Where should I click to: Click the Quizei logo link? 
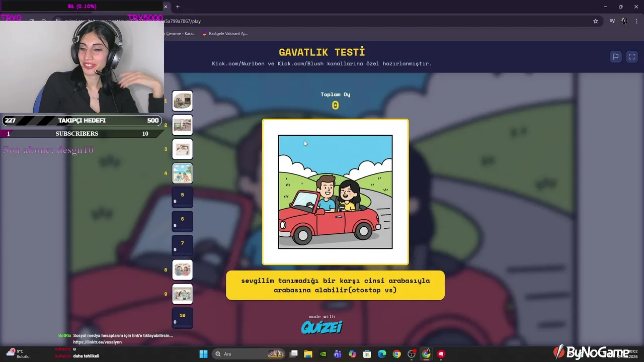coord(322,327)
